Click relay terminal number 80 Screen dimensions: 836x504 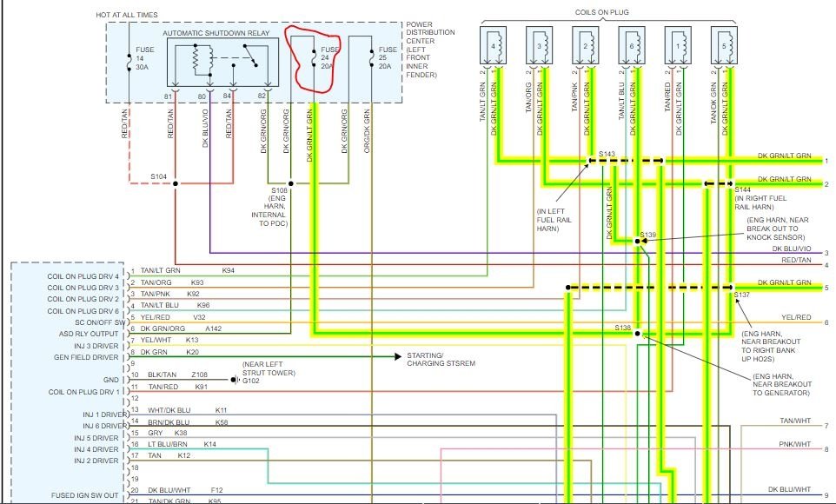[202, 96]
